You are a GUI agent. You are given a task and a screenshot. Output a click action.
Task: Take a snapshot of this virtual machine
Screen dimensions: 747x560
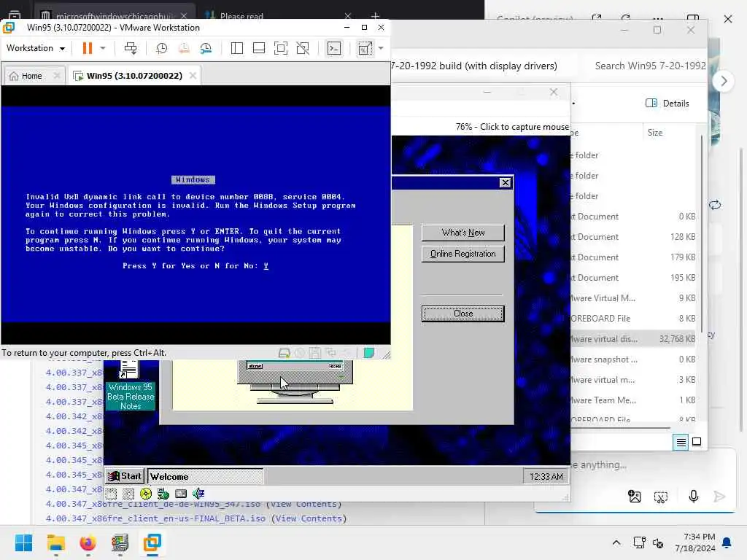click(x=161, y=48)
